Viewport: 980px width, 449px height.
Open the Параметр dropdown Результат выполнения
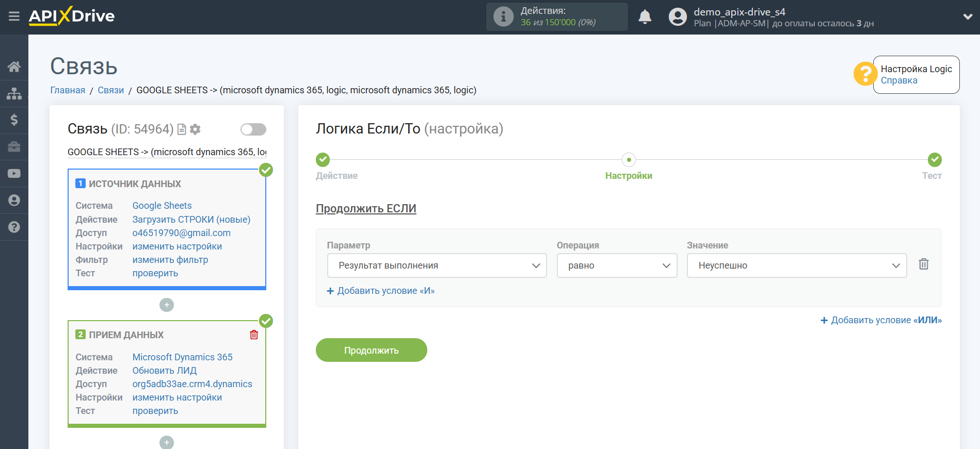click(437, 265)
